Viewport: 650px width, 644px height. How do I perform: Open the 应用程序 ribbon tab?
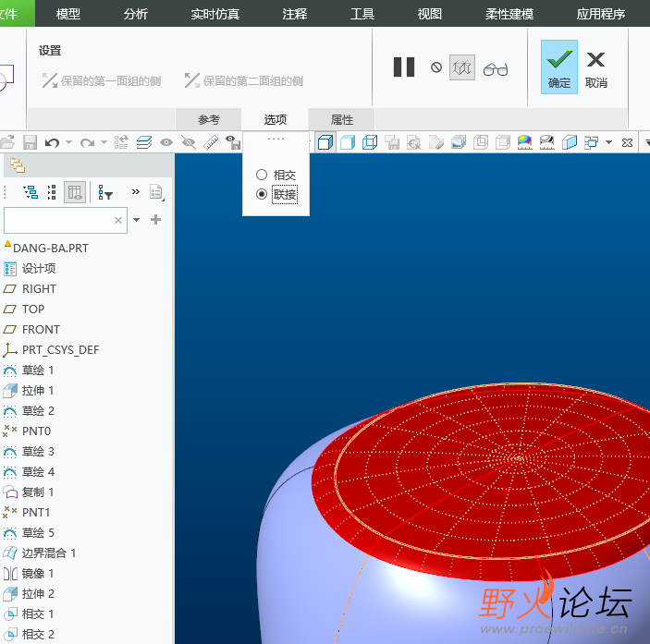pyautogui.click(x=601, y=14)
